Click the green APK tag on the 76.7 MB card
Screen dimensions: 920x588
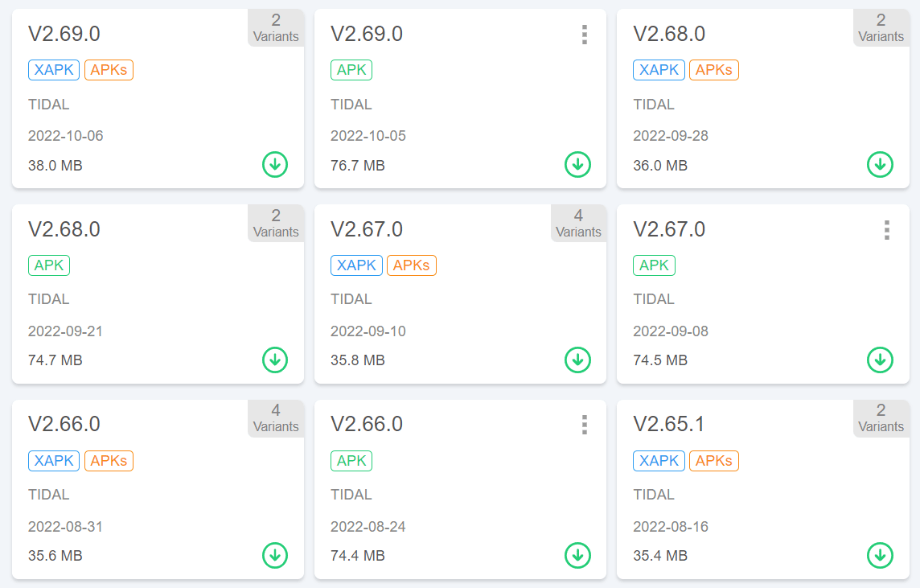(x=351, y=70)
